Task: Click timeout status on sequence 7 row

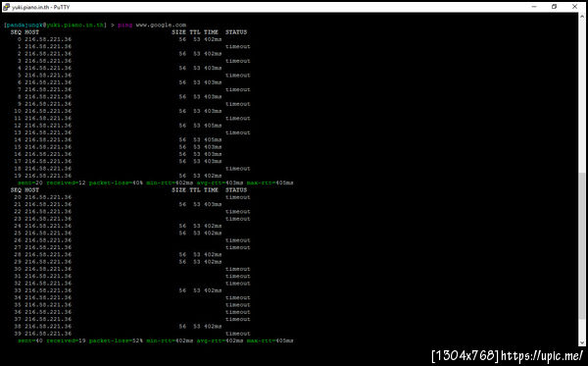Action: click(238, 89)
